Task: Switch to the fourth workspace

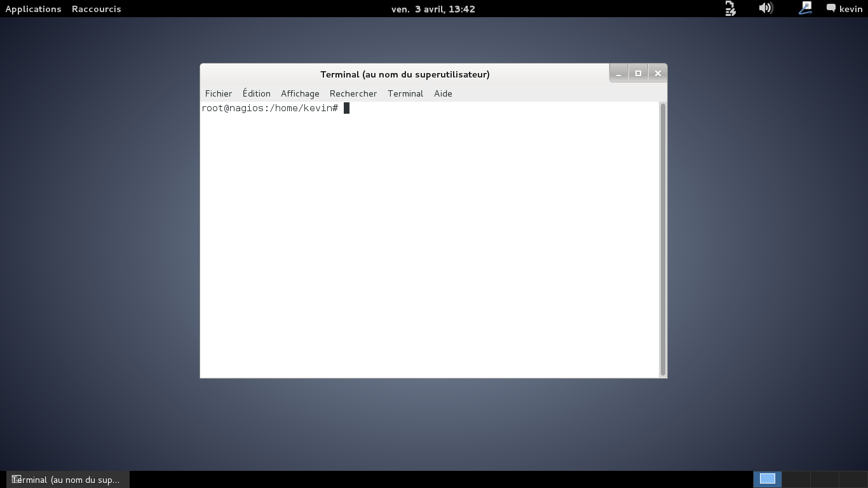Action: tap(853, 479)
